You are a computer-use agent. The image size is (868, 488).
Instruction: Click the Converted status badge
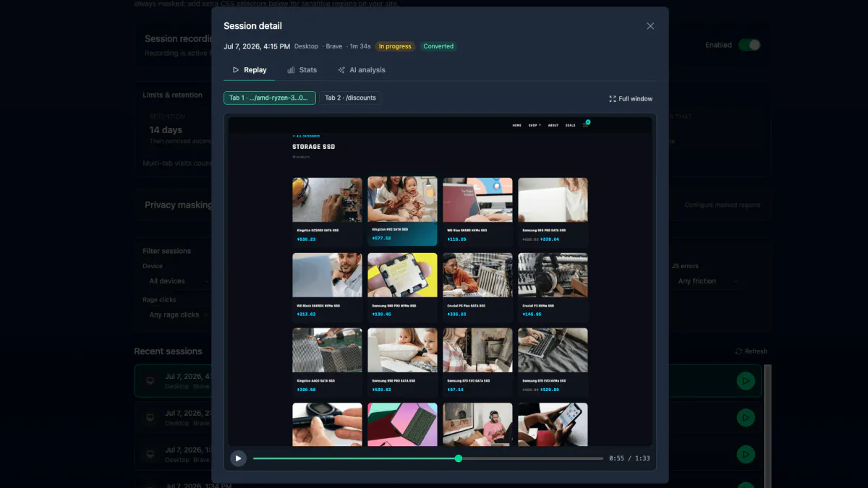(438, 46)
